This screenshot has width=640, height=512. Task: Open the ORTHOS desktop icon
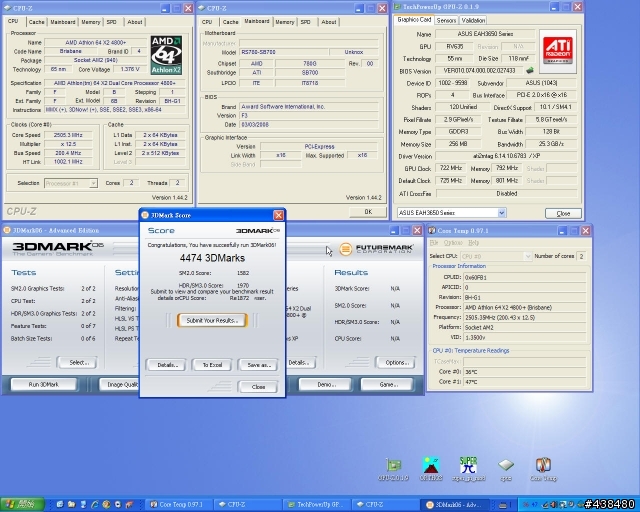(431, 469)
